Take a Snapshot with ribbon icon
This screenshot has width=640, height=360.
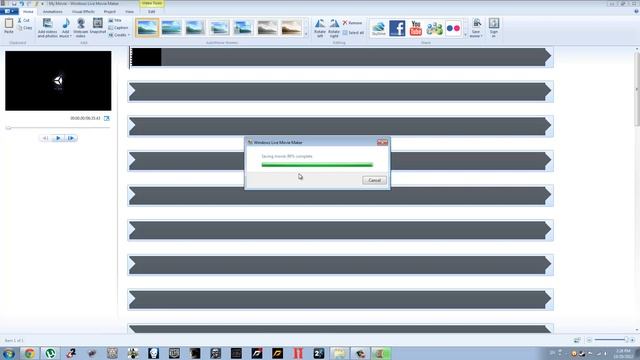(98, 23)
